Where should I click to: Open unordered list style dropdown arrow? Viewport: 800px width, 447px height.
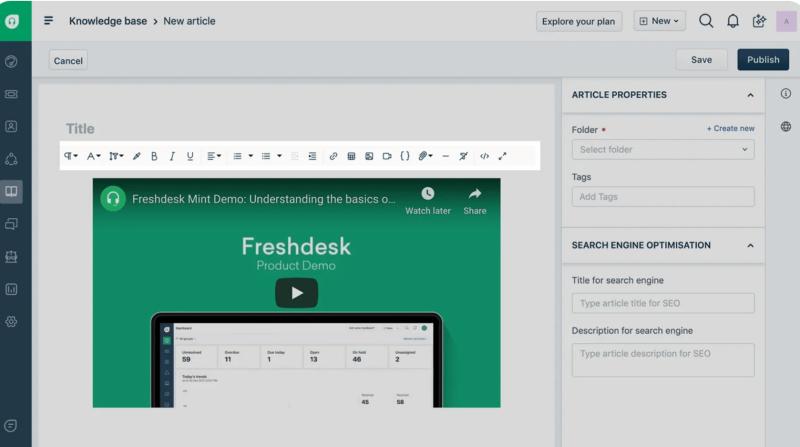coord(279,156)
